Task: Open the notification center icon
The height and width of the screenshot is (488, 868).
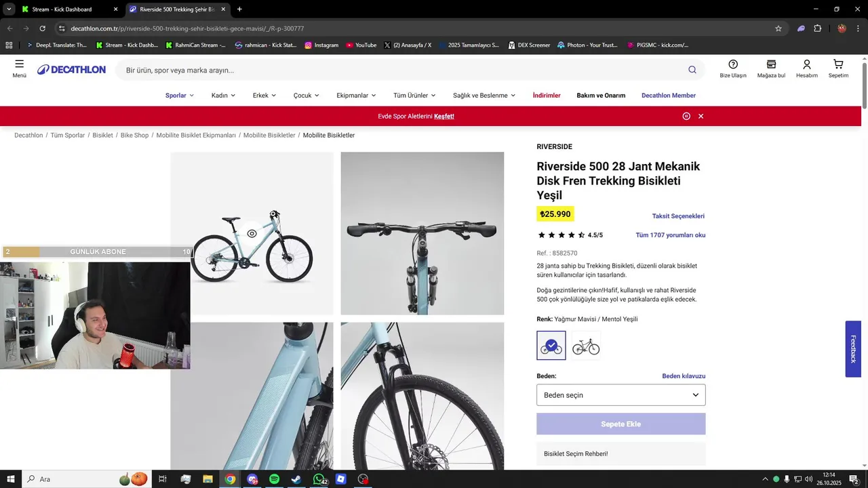Action: tap(854, 479)
